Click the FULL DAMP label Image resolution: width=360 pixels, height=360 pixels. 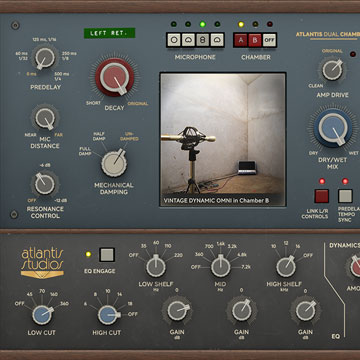(x=85, y=151)
